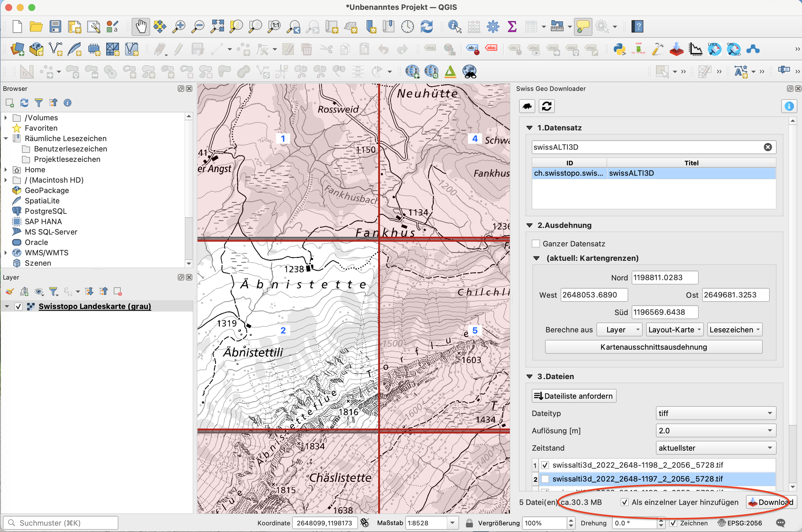The width and height of the screenshot is (802, 532).
Task: Click the Nord coordinate input field
Action: [x=665, y=278]
